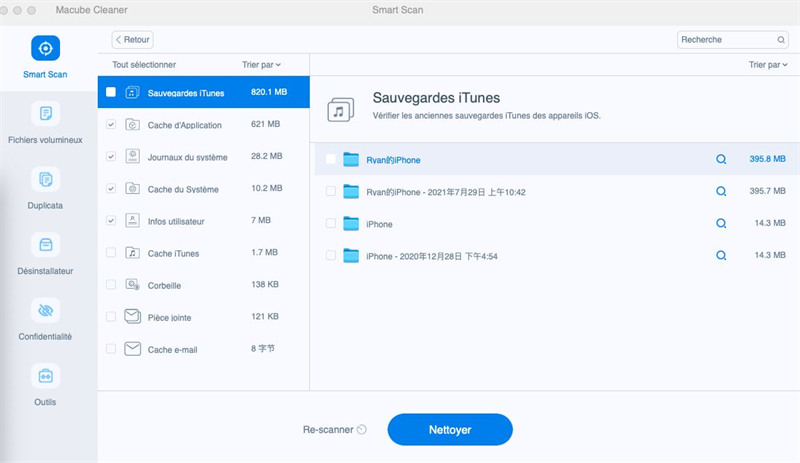Click the Journaux du système icon

[x=133, y=156]
